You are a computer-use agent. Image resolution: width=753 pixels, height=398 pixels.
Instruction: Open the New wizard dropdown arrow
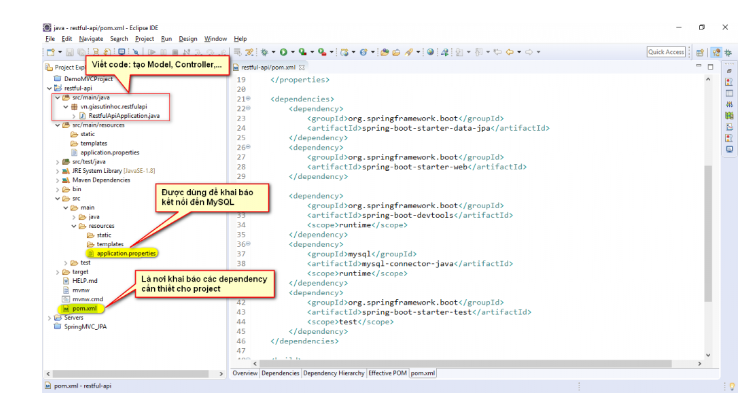(60, 52)
